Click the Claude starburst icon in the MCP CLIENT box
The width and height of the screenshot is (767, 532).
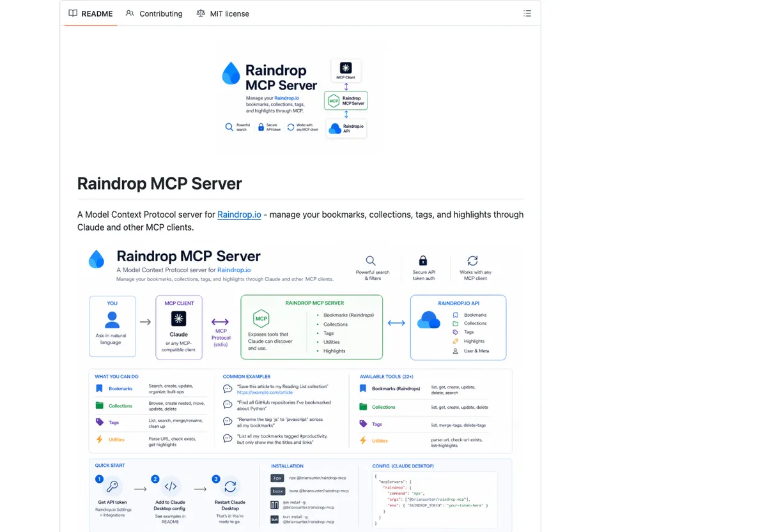(179, 319)
